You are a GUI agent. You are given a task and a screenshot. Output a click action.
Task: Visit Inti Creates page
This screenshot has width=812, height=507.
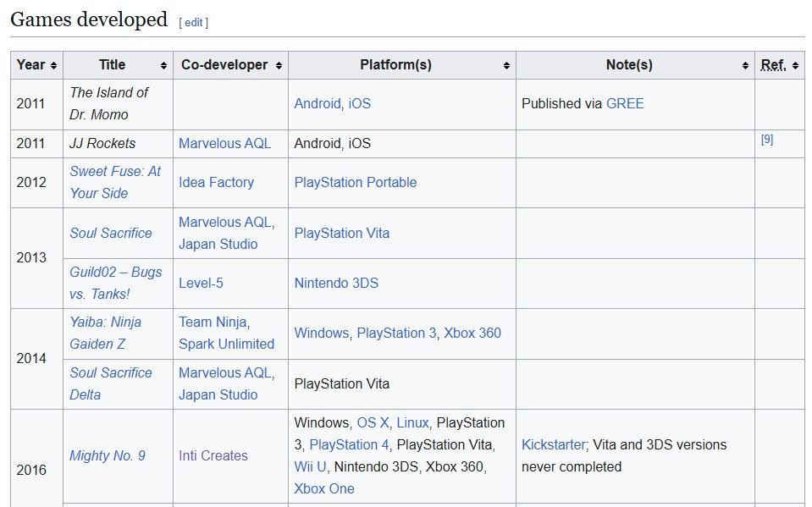(x=213, y=455)
